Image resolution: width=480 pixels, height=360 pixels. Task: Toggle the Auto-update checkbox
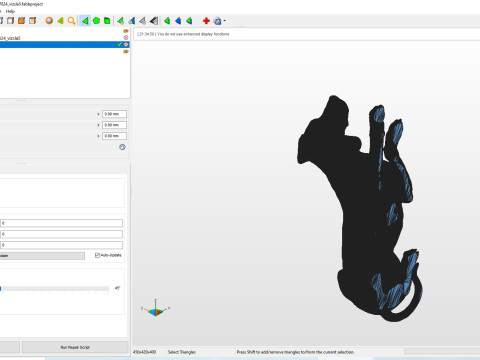point(97,255)
